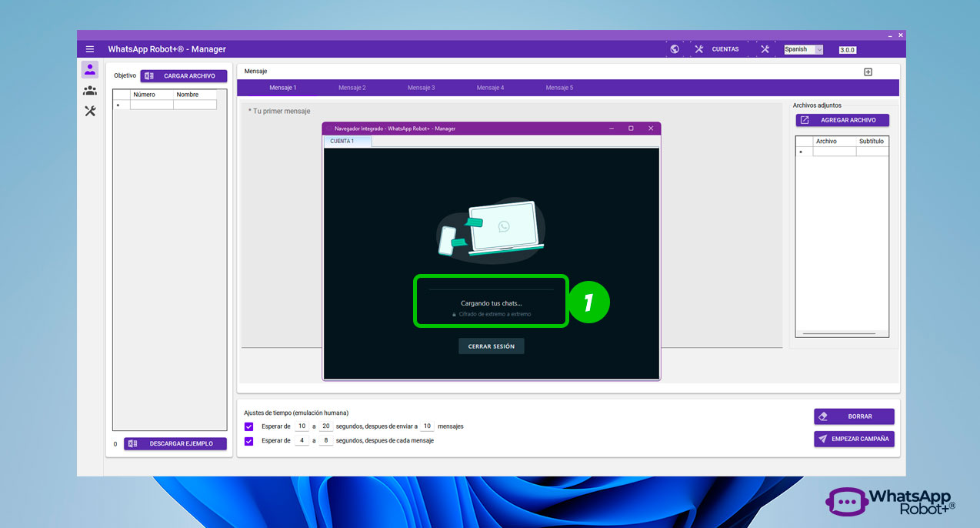Toggle the wait-after-sending-messages checkbox

pos(248,426)
